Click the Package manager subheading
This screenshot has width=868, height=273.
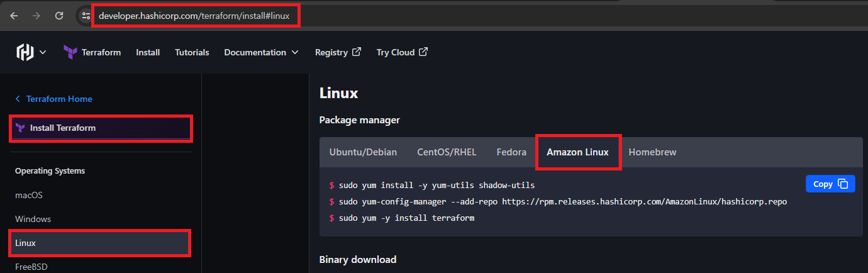tap(359, 120)
